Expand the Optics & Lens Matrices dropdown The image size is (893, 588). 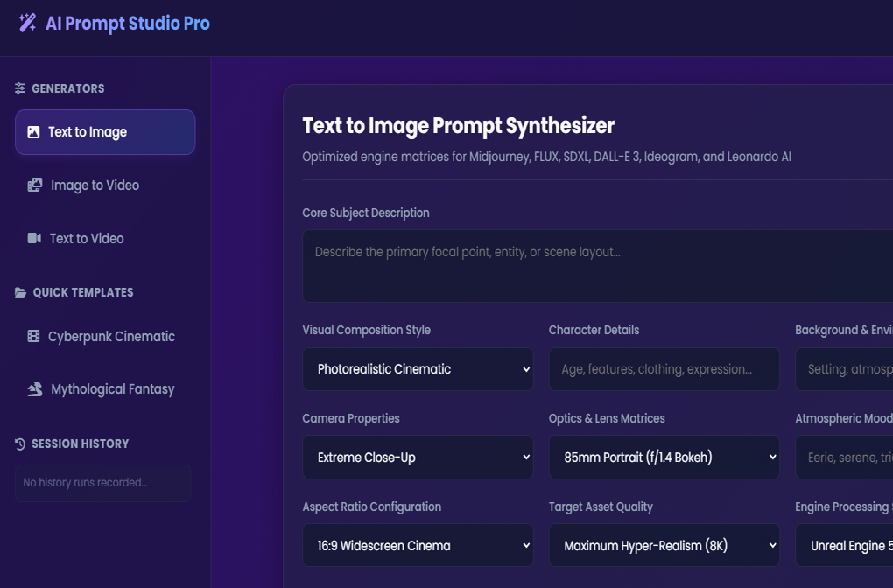[664, 457]
